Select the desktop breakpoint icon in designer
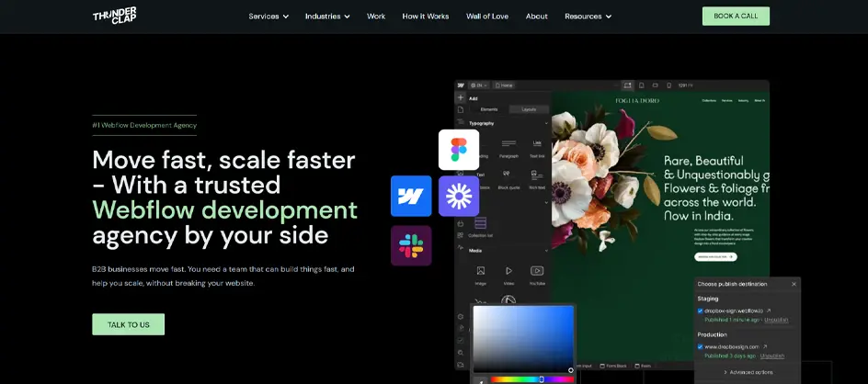 point(627,85)
